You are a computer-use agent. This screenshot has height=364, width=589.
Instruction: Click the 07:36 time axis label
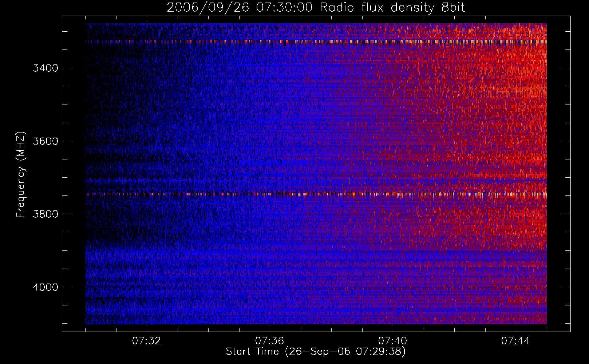[269, 341]
